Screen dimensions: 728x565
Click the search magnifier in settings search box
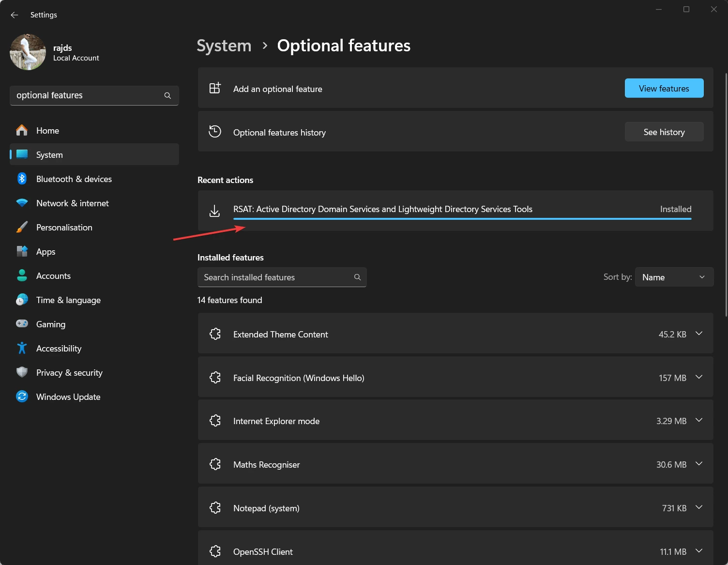[x=167, y=95]
